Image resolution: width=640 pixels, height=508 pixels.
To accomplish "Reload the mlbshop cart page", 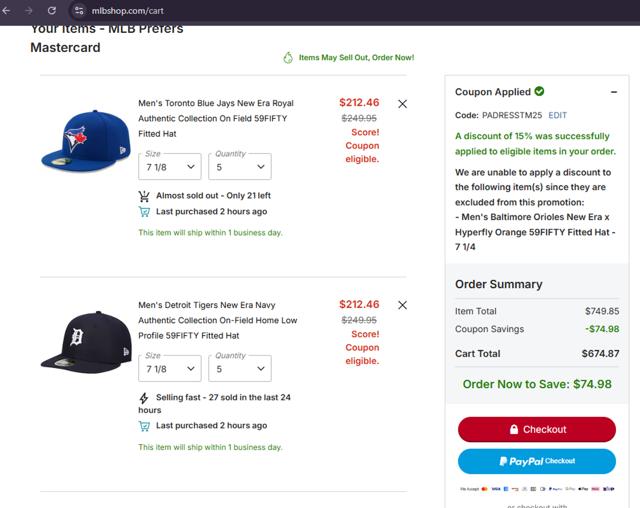I will point(52,10).
